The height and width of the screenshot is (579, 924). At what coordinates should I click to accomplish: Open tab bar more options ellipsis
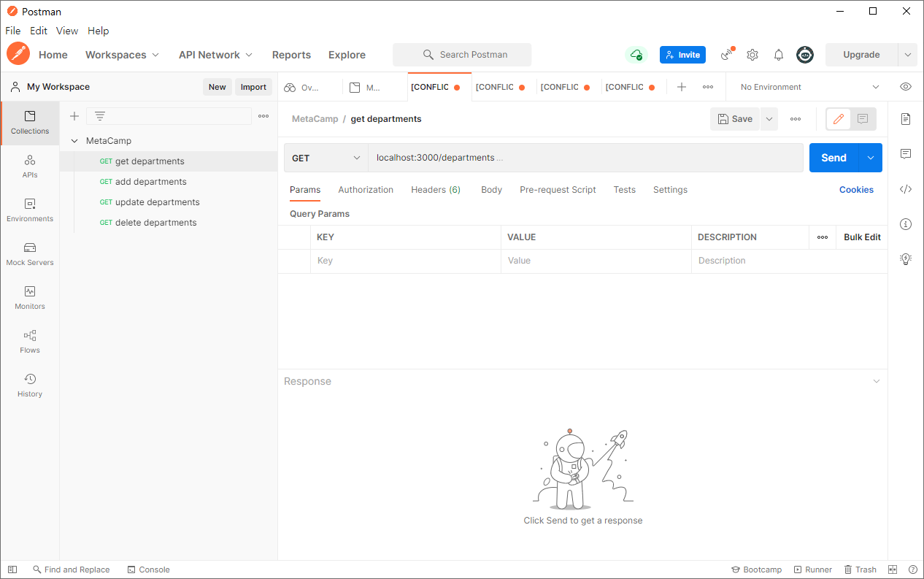point(708,87)
